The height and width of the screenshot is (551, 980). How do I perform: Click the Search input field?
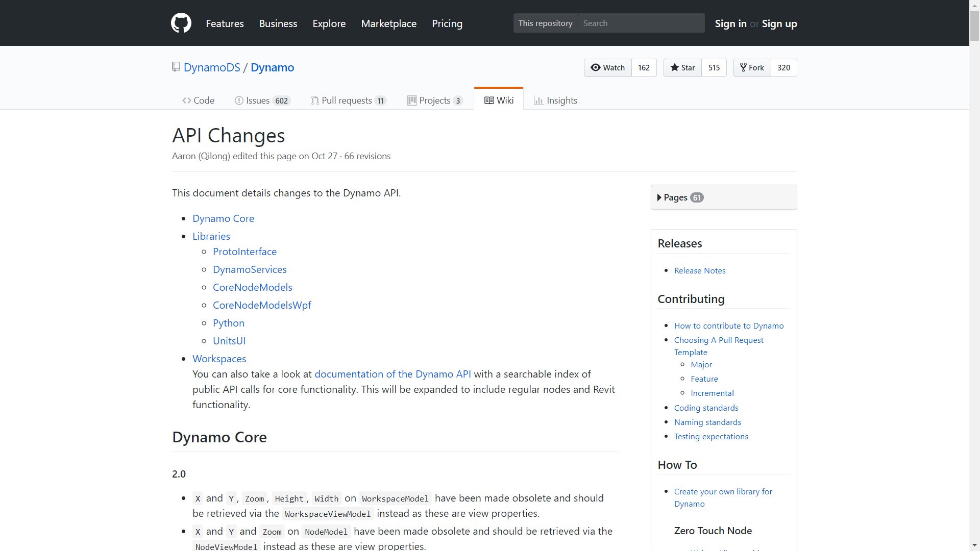point(641,23)
